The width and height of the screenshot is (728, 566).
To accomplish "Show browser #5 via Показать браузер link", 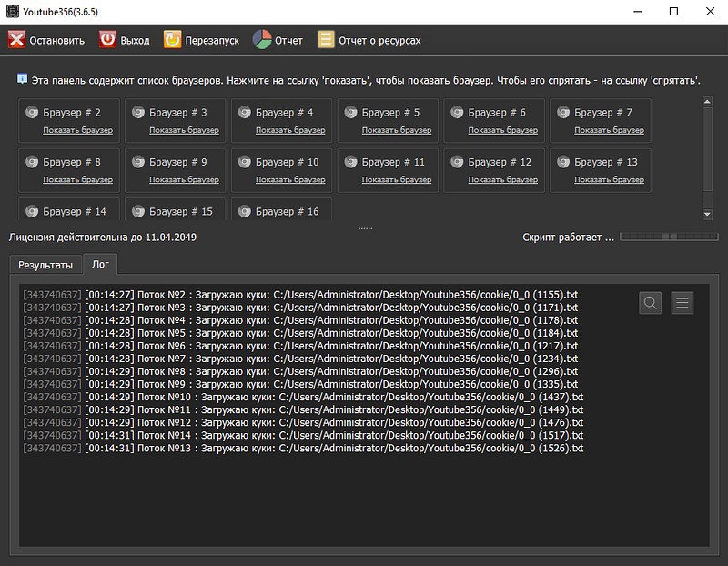I will click(396, 130).
